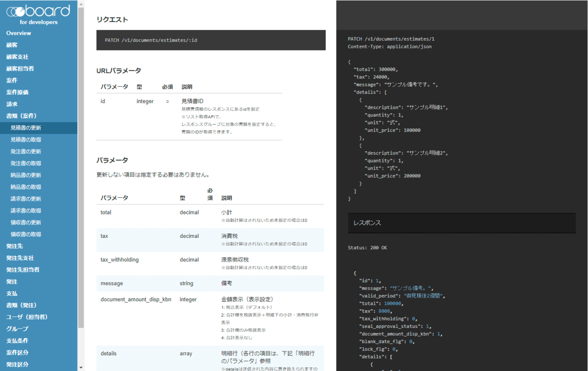The image size is (588, 371).
Task: Open the 顧客担当者 sidebar item
Action: (x=20, y=69)
